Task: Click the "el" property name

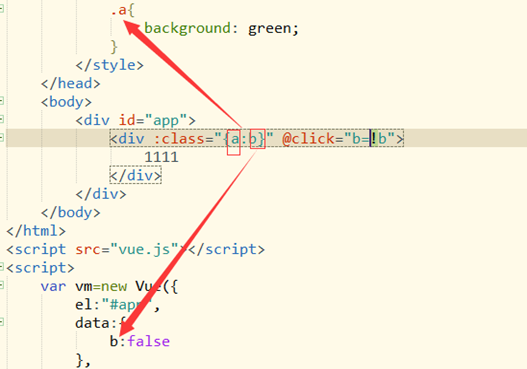Action: coord(83,305)
